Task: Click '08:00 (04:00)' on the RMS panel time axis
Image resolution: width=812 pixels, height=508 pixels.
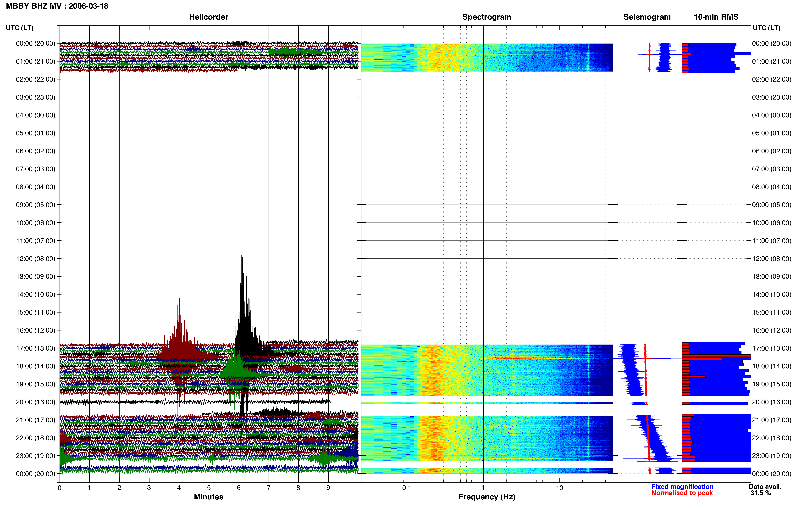Action: point(772,187)
